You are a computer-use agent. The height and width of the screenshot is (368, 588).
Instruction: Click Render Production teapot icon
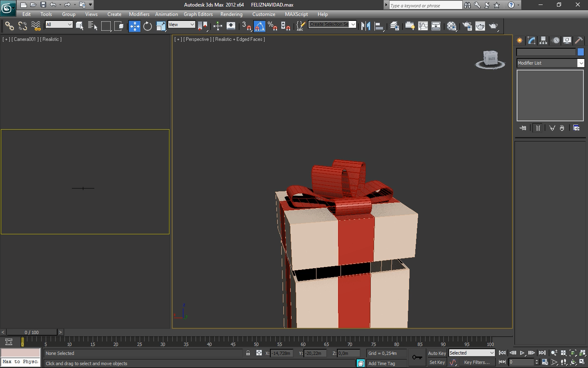494,26
